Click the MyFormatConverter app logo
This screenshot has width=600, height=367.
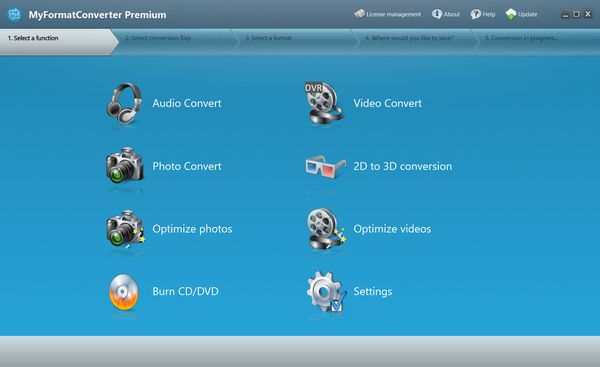(15, 14)
